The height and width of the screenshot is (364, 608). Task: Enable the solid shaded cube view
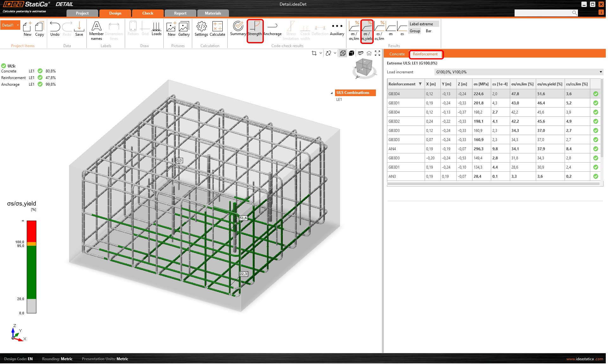(351, 53)
